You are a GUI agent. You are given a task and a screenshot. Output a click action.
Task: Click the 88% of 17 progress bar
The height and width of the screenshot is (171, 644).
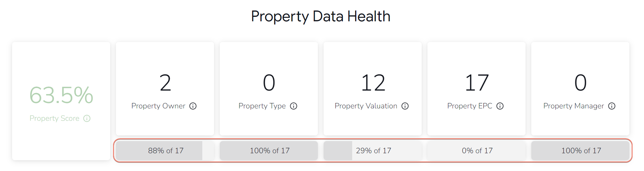(x=165, y=151)
